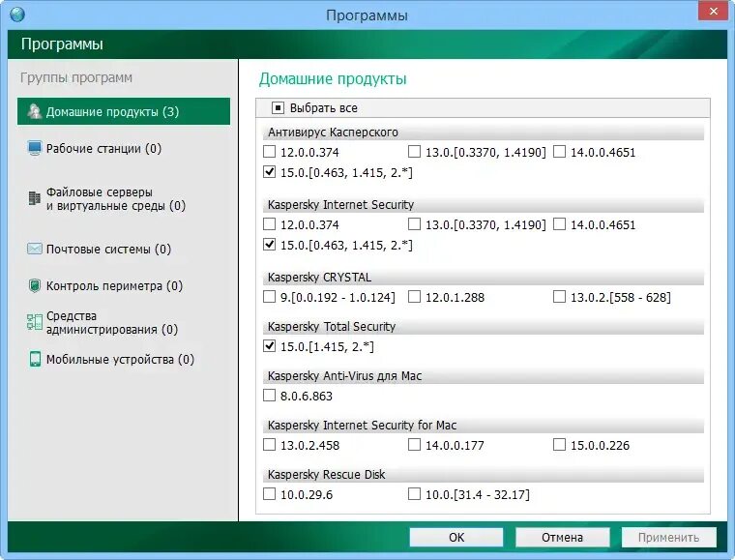Check Антивирус Касперского 14.0.0.4651
Screen dimensions: 735x560
tap(559, 152)
